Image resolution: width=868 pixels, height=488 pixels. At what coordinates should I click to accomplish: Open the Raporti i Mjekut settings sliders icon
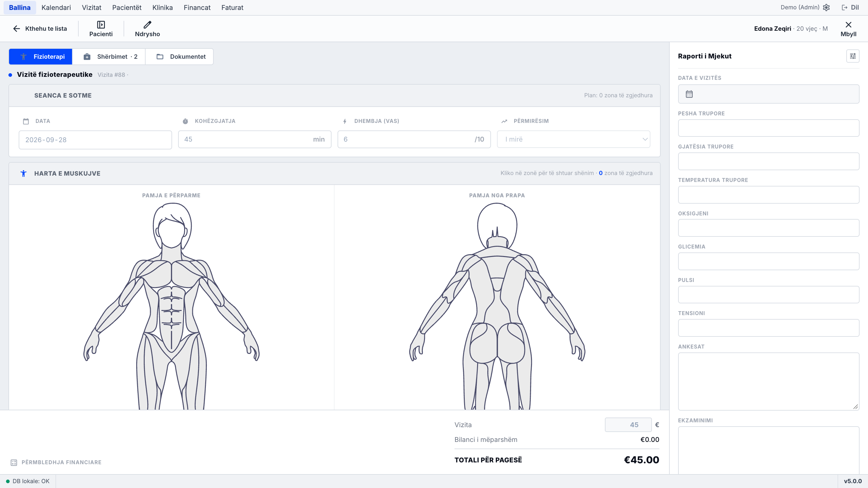tap(853, 56)
